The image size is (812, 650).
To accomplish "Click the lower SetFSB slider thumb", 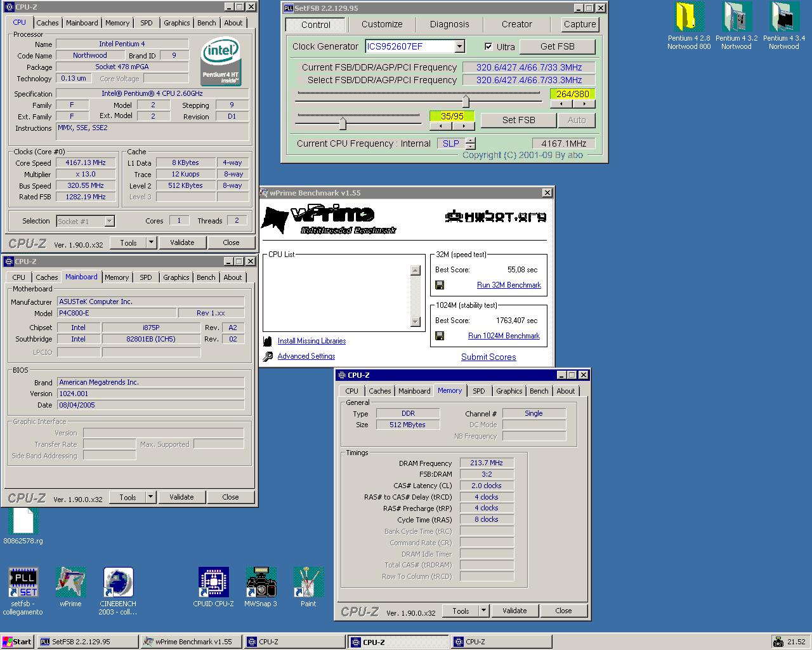I will pyautogui.click(x=343, y=123).
